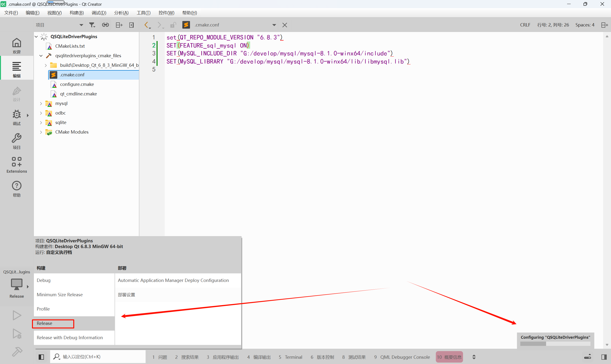
Task: Click the locator input field
Action: [x=97, y=357]
